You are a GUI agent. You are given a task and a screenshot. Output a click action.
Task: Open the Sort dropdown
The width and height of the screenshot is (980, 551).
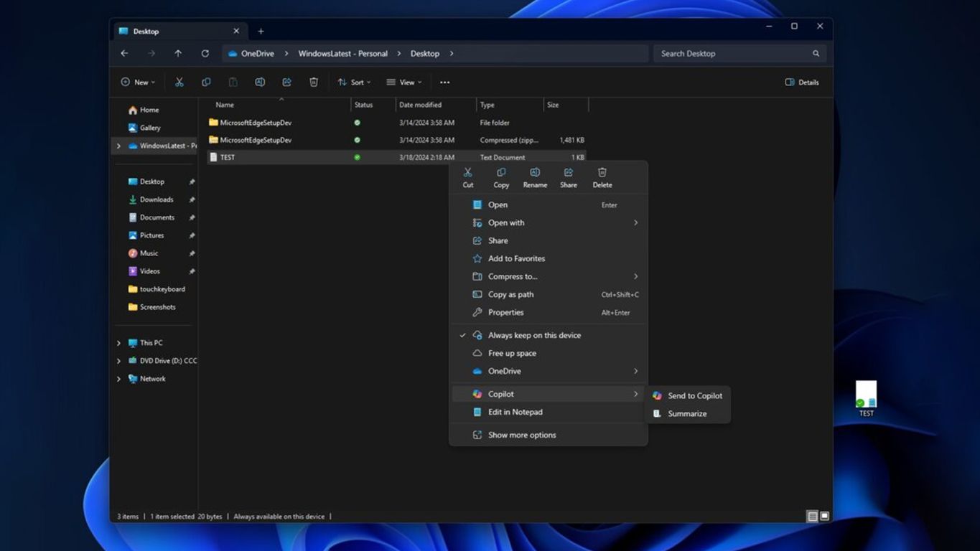tap(354, 83)
